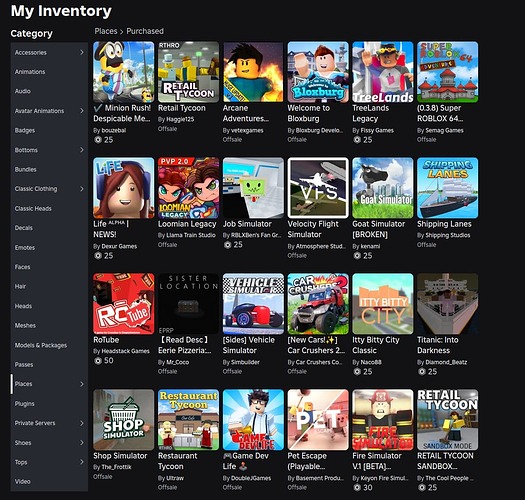
Task: Open the Decals category
Action: coord(23,228)
